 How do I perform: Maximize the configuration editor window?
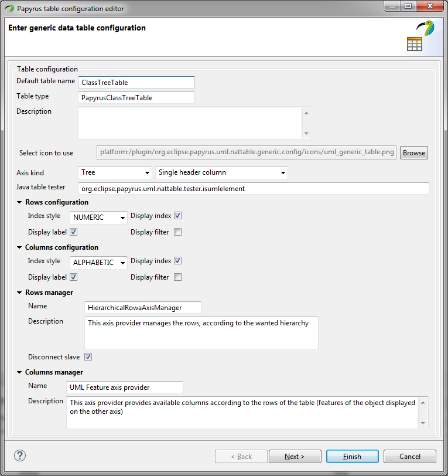point(408,6)
